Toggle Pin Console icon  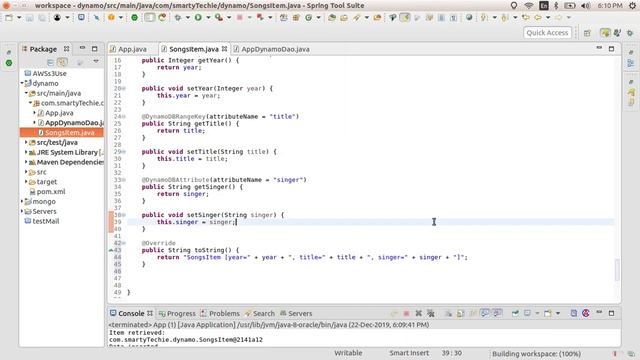tap(516, 313)
